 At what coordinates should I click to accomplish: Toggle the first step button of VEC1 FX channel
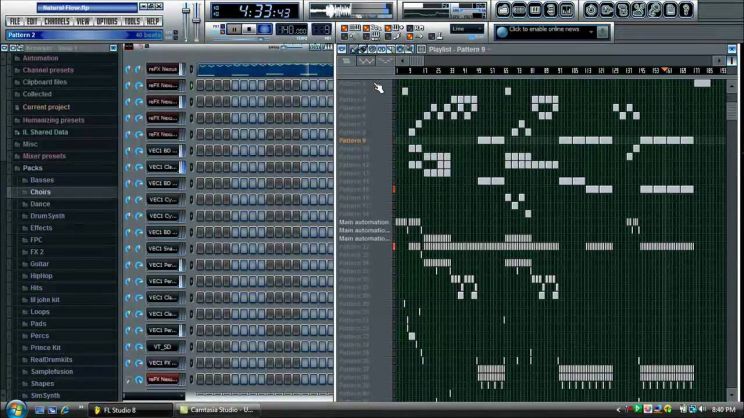(x=200, y=363)
